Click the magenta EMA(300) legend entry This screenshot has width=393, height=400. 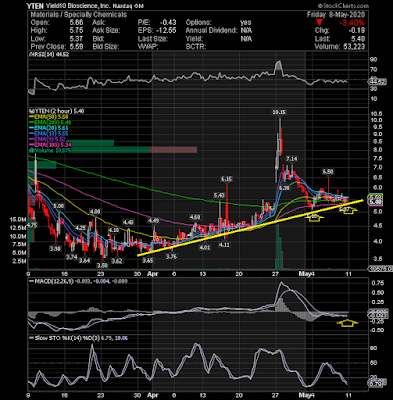tap(51, 144)
